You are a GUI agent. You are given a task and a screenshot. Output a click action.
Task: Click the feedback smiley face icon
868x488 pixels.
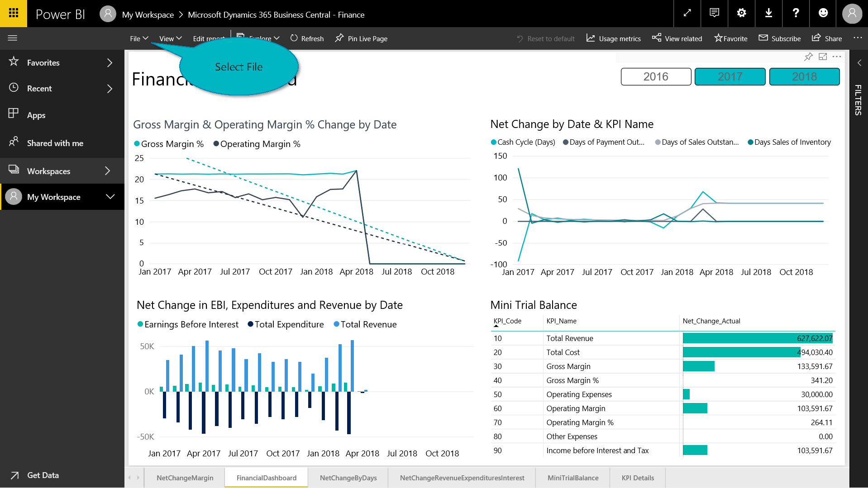point(823,13)
